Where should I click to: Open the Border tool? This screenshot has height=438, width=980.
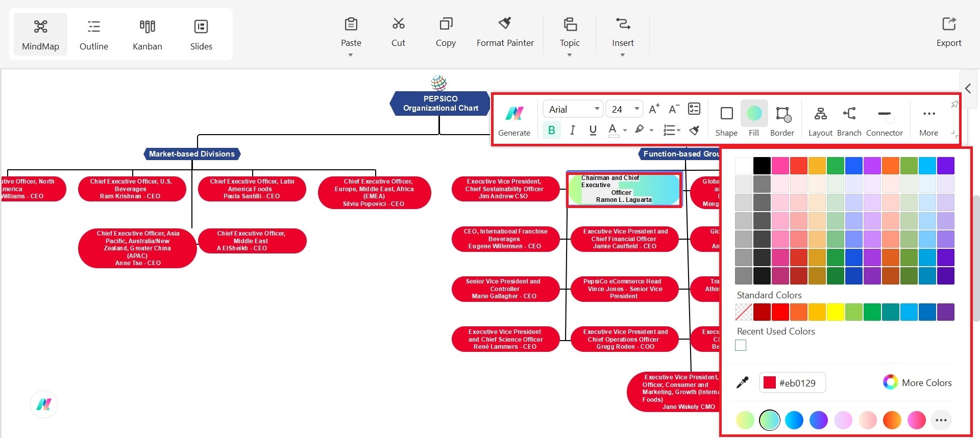tap(782, 120)
